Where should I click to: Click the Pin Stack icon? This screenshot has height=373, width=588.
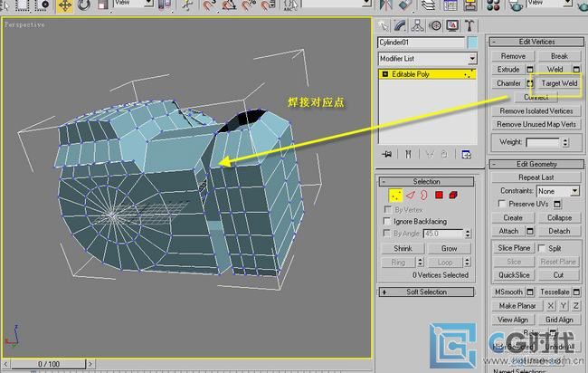pos(386,154)
